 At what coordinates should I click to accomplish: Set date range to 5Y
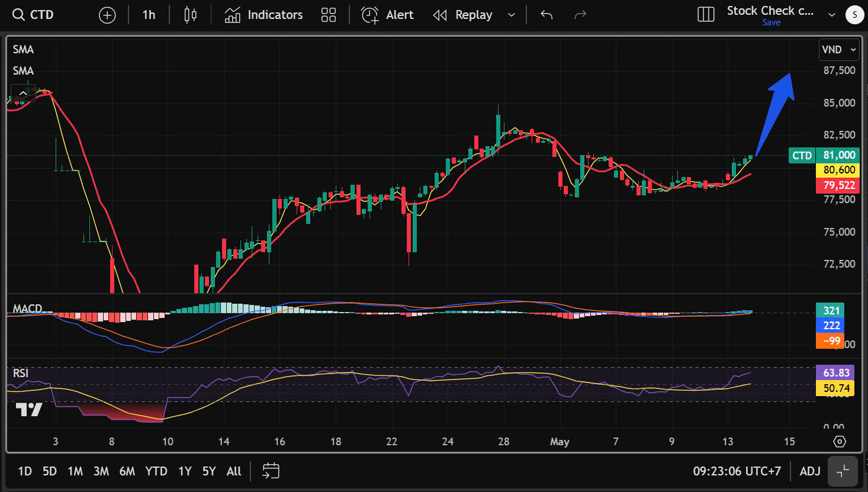click(x=209, y=471)
